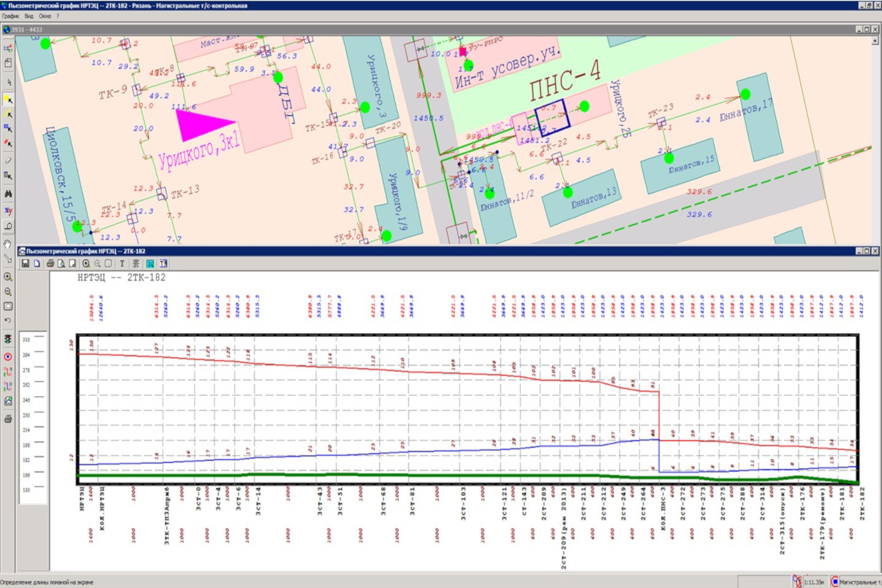Viewport: 882px width, 588px height.
Task: Click the T text tool in graph toolbar
Action: [x=122, y=263]
